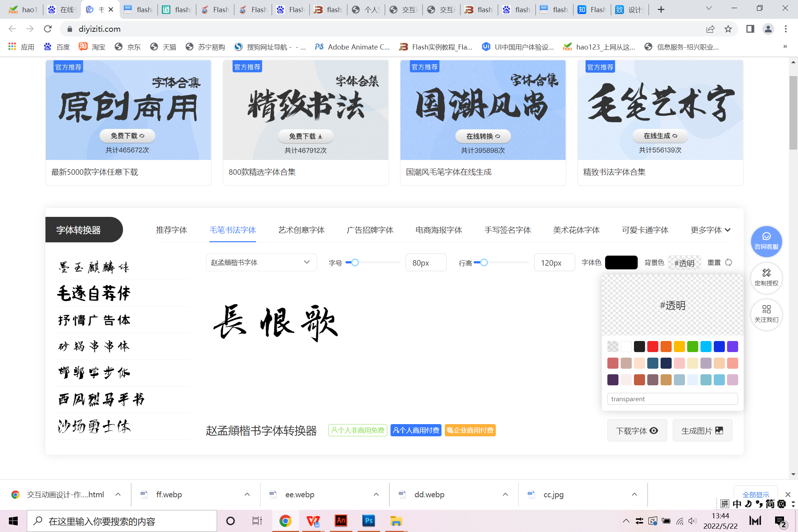Viewport: 798px width, 532px height.
Task: Select the 手写签名字体 tab
Action: pyautogui.click(x=508, y=230)
